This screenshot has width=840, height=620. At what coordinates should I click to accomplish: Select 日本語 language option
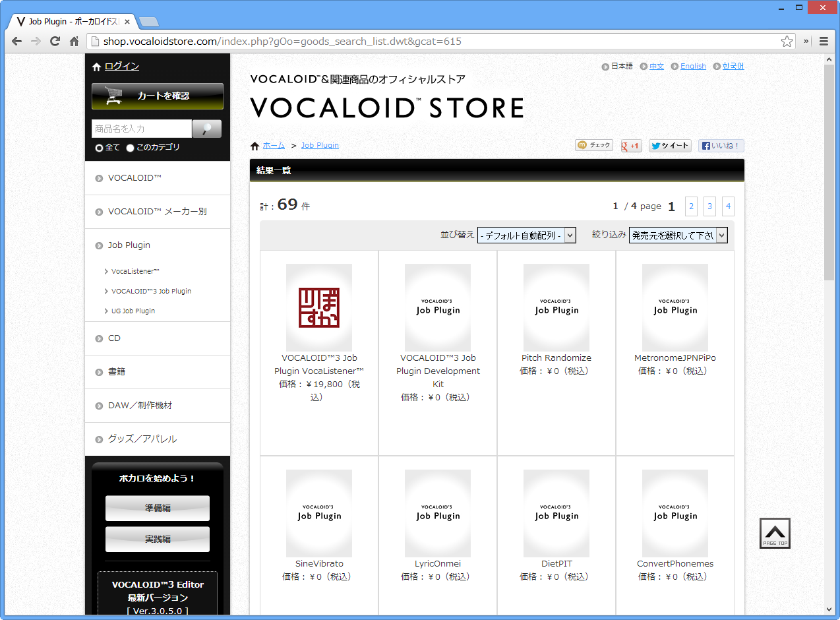point(622,66)
